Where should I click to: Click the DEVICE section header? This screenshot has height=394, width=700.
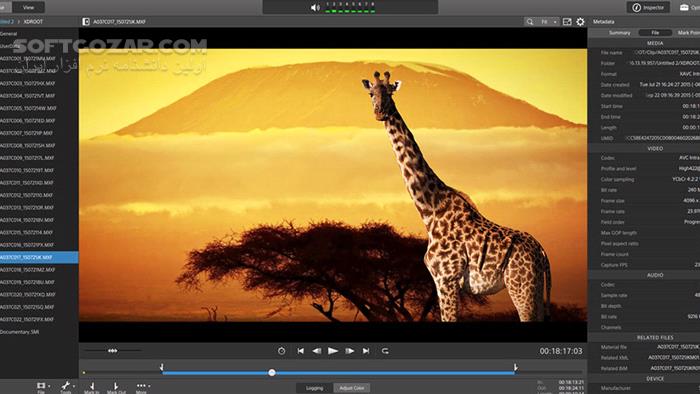655,379
